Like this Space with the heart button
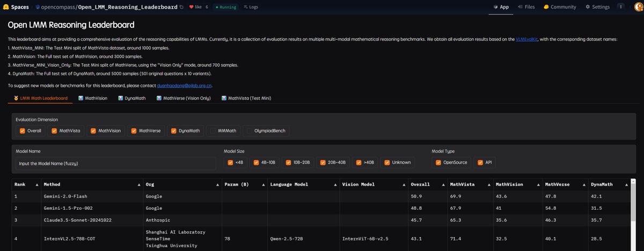The height and width of the screenshot is (251, 644). click(x=195, y=7)
